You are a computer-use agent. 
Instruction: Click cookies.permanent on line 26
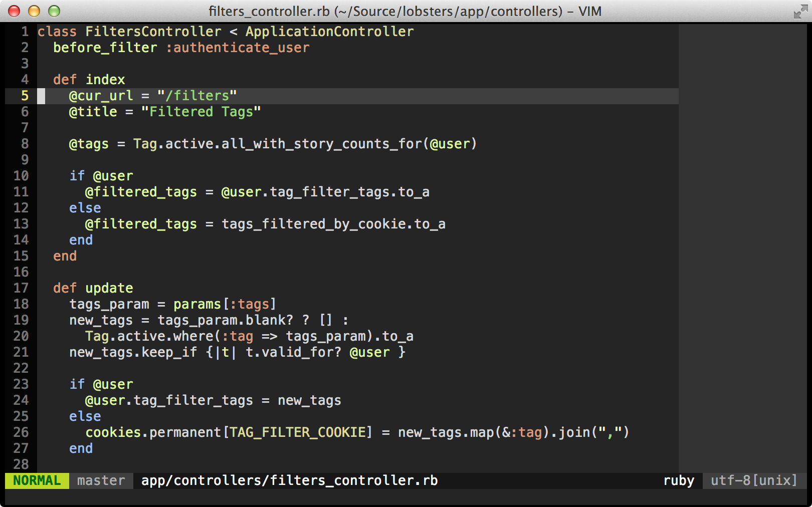(x=153, y=432)
